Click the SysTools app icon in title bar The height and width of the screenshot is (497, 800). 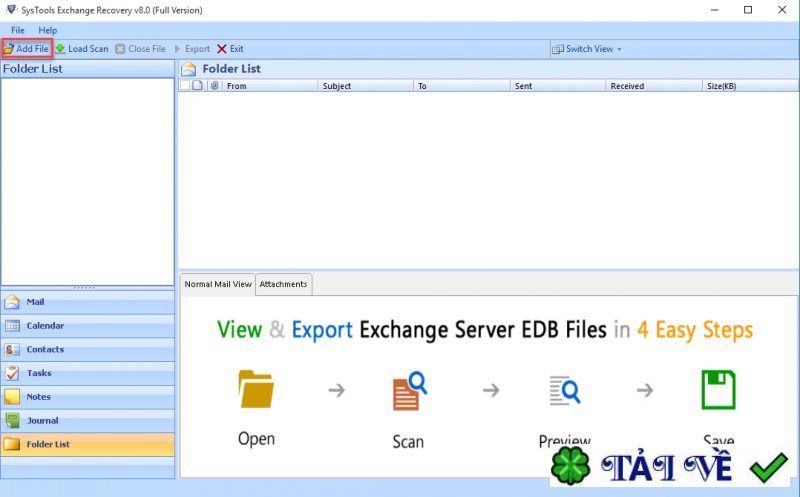(x=11, y=10)
